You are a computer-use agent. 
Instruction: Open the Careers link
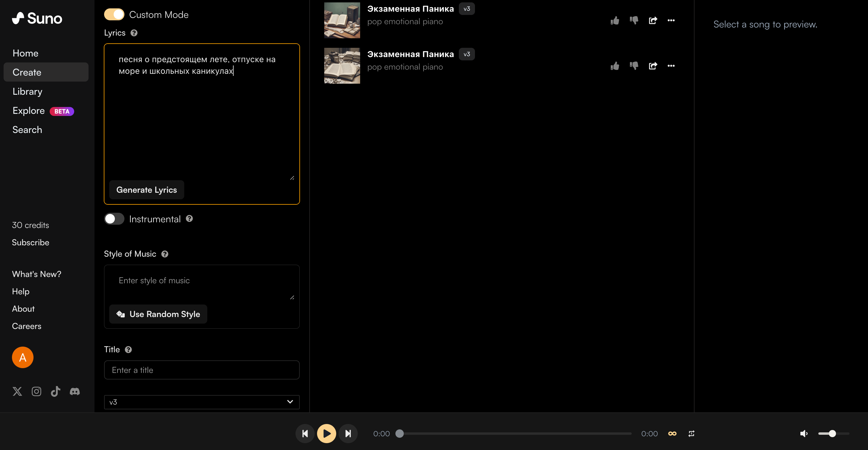click(27, 327)
